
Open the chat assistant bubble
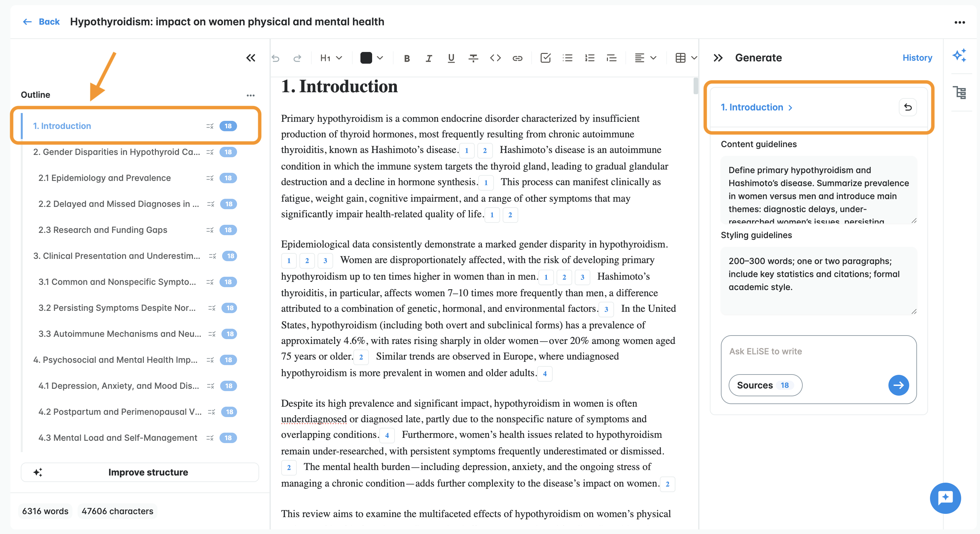[x=945, y=498]
